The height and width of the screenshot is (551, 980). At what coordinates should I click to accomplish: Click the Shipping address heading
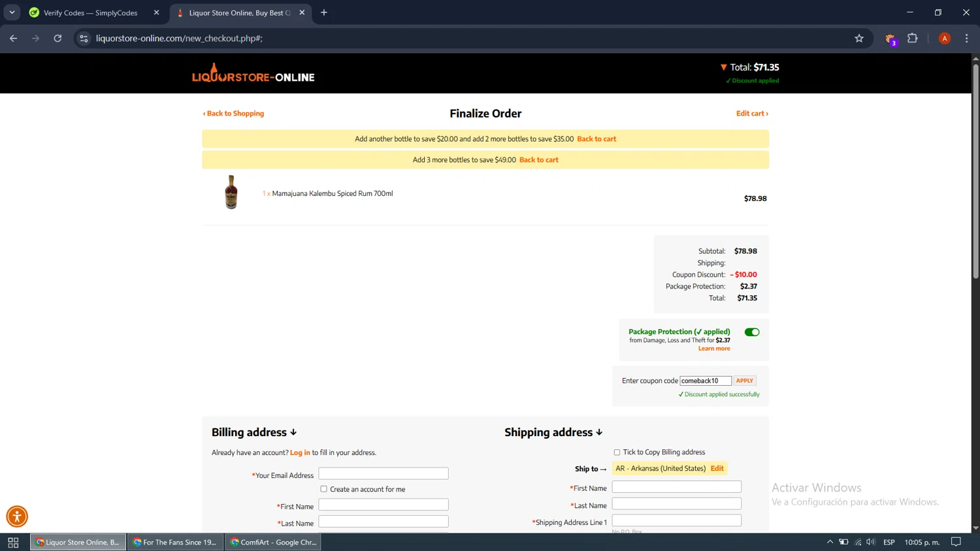[553, 432]
